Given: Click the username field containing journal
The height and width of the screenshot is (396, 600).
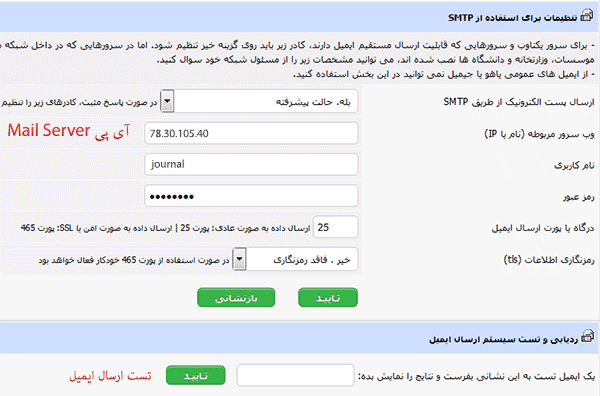Looking at the screenshot, I should (x=251, y=165).
